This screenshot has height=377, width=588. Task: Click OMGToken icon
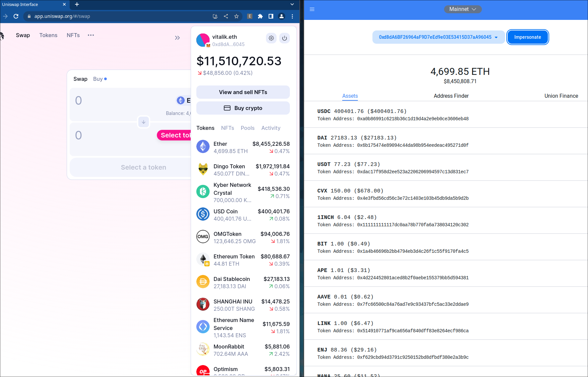click(203, 237)
